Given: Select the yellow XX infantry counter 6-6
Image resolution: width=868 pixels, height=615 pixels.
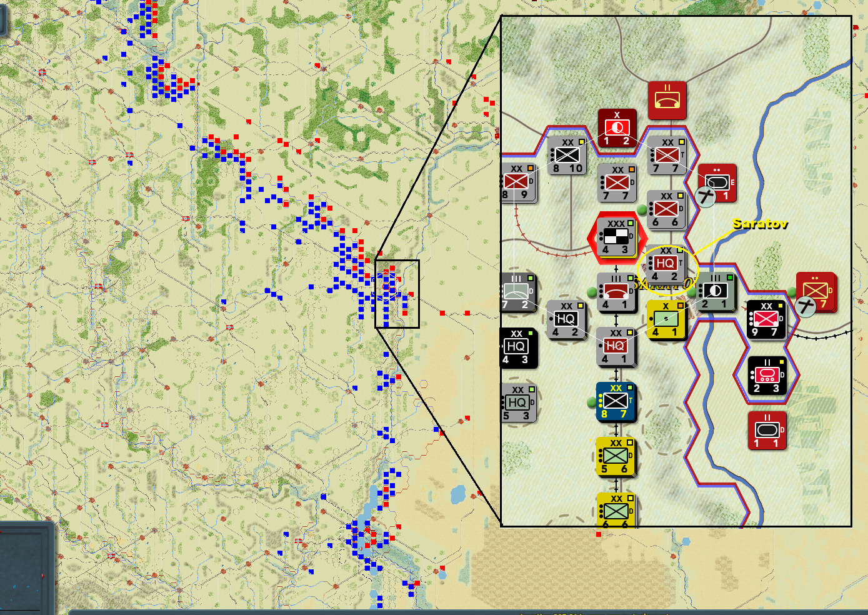Looking at the screenshot, I should click(x=617, y=510).
